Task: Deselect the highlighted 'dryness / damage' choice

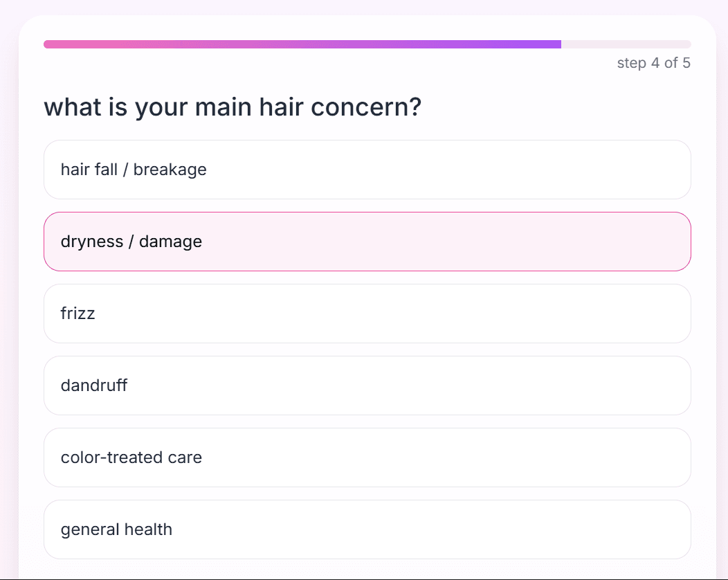Action: pos(367,242)
